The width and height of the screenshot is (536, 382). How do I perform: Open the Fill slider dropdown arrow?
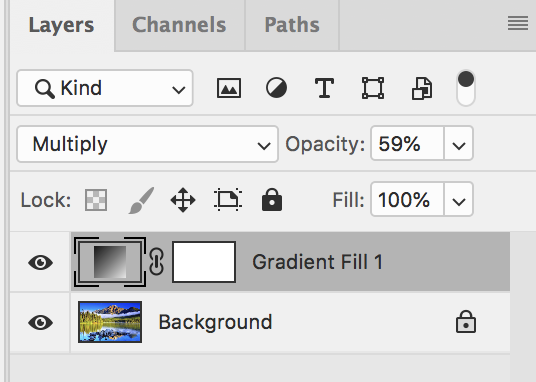coord(458,200)
